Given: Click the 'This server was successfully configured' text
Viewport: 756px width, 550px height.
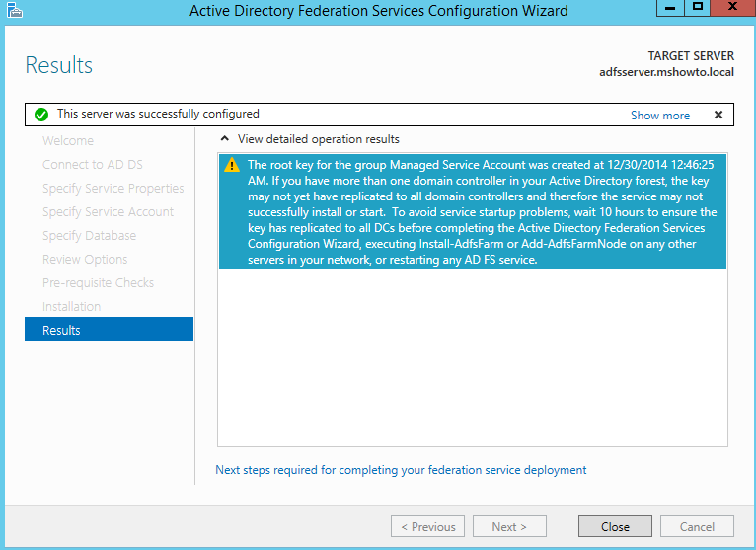Looking at the screenshot, I should point(158,114).
